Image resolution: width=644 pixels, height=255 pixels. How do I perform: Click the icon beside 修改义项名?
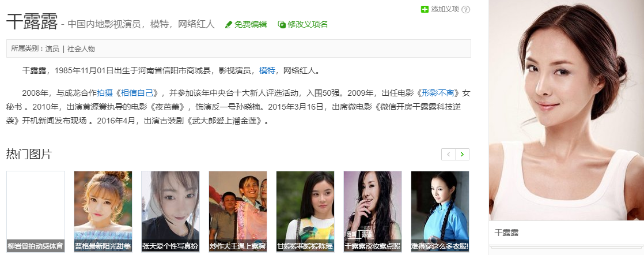(x=282, y=25)
